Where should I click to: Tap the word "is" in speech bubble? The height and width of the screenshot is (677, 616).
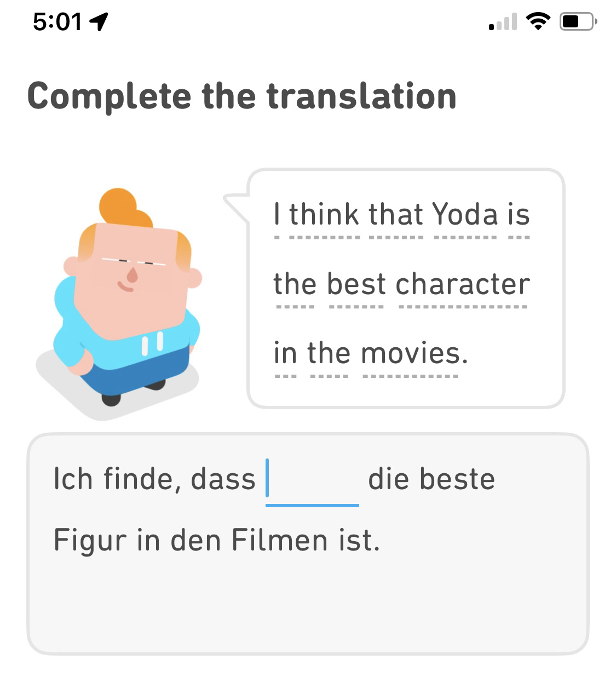(519, 214)
